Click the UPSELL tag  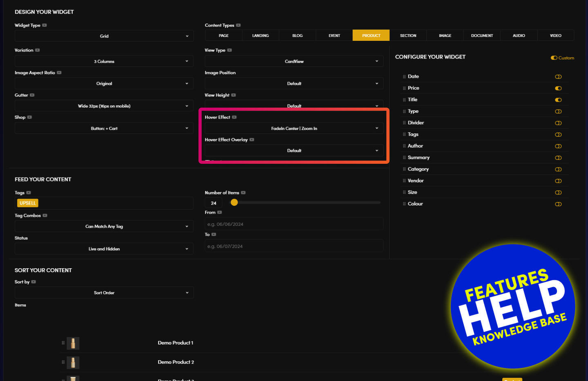(x=28, y=203)
